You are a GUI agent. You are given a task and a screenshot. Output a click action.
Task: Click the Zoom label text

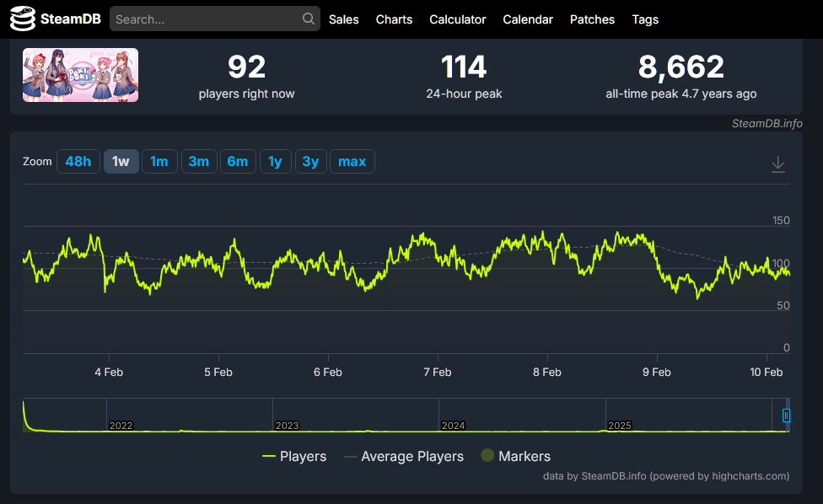(x=37, y=162)
